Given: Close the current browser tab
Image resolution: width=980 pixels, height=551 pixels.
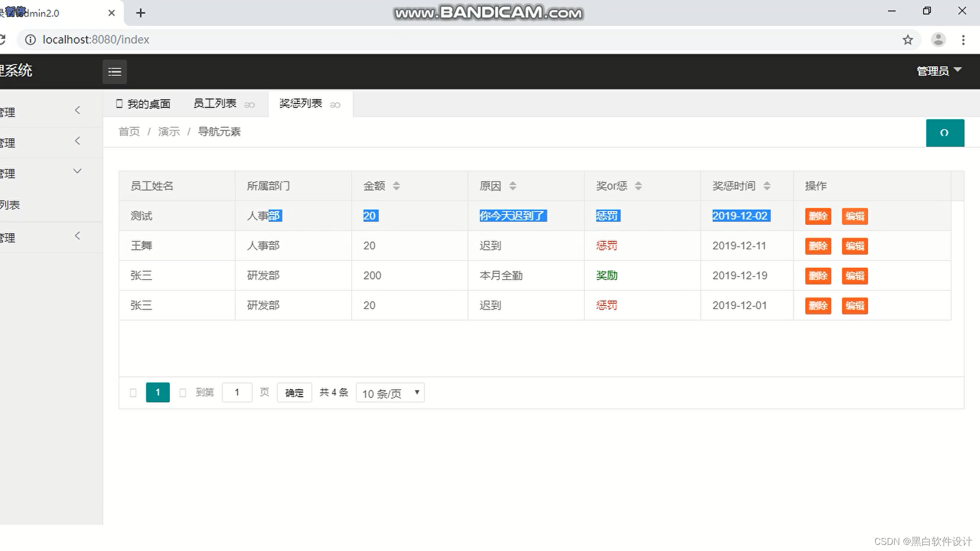Looking at the screenshot, I should [x=111, y=13].
